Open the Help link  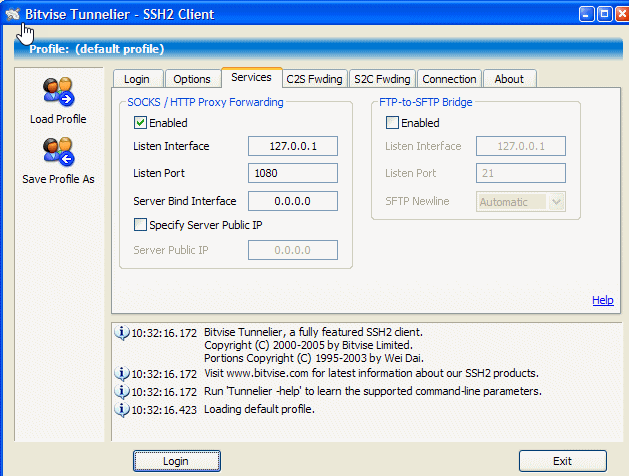pyautogui.click(x=603, y=300)
